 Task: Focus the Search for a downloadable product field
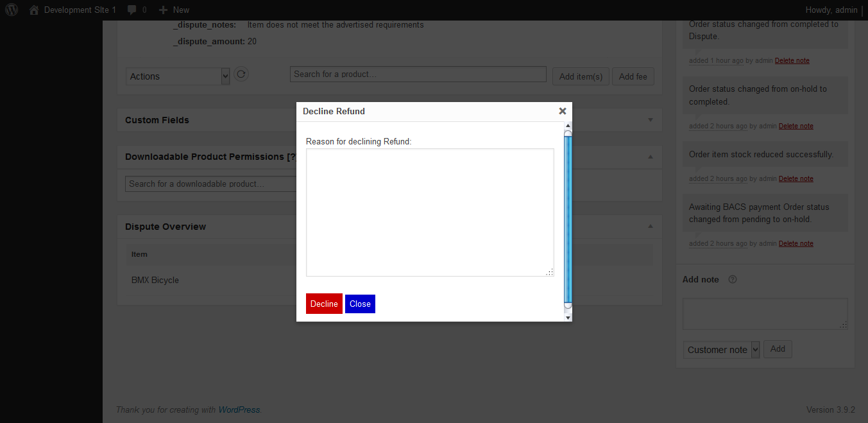point(211,184)
